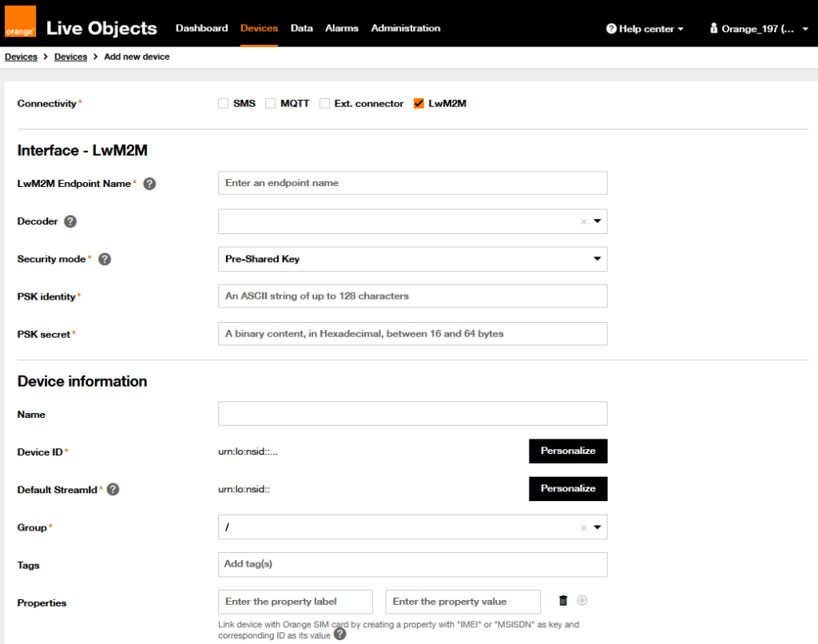818x644 pixels.
Task: Delete property using the trash icon
Action: [x=563, y=601]
